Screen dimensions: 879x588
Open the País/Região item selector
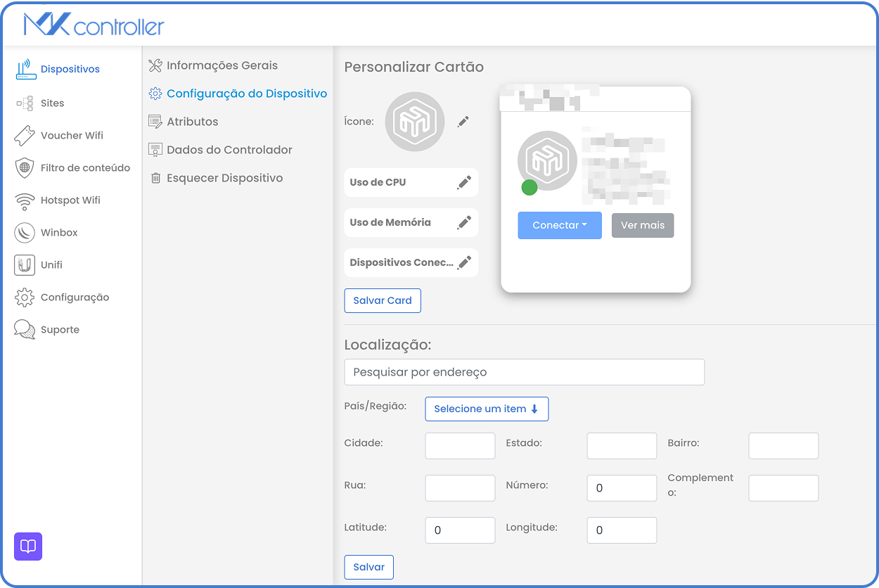click(487, 409)
